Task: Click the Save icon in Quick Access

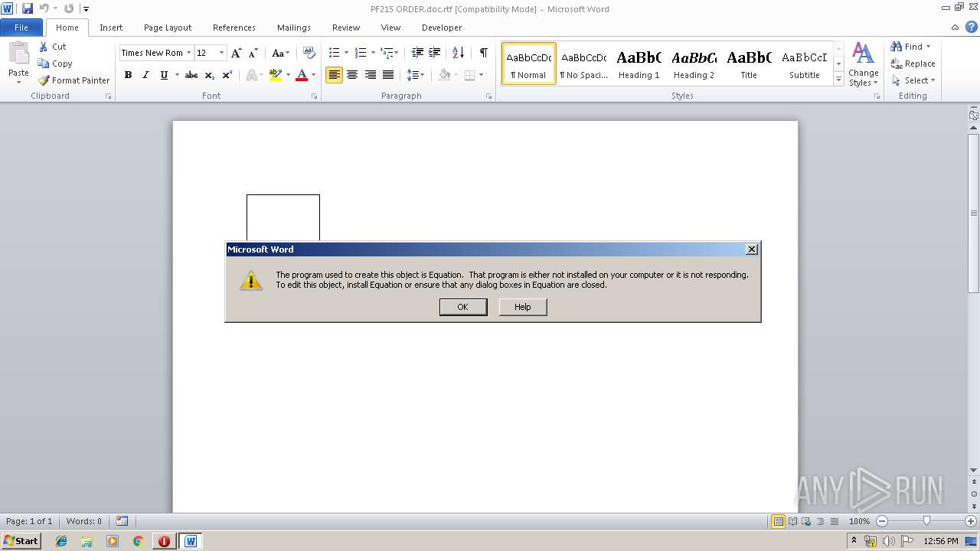Action: coord(28,8)
